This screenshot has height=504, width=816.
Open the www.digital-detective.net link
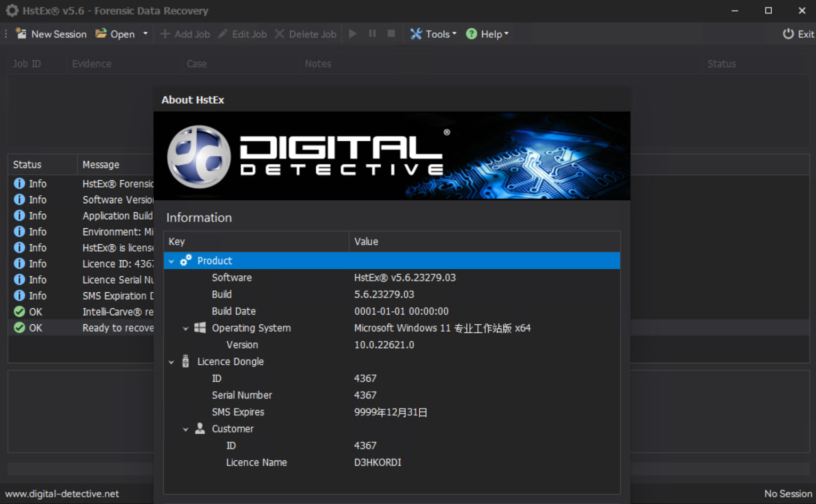(x=62, y=494)
